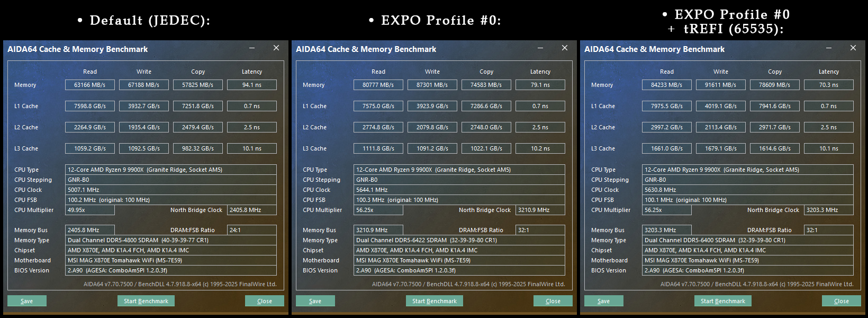This screenshot has width=868, height=318.
Task: Select Memory Type DDR5-4800 SDRAM field
Action: pos(171,240)
